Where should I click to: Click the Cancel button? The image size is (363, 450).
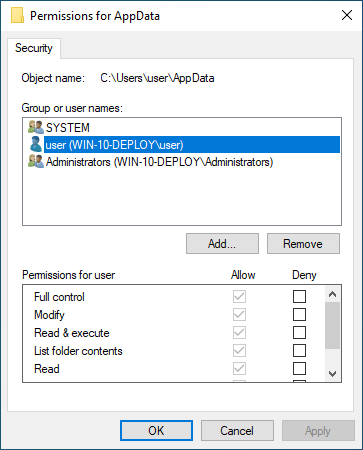pyautogui.click(x=237, y=431)
